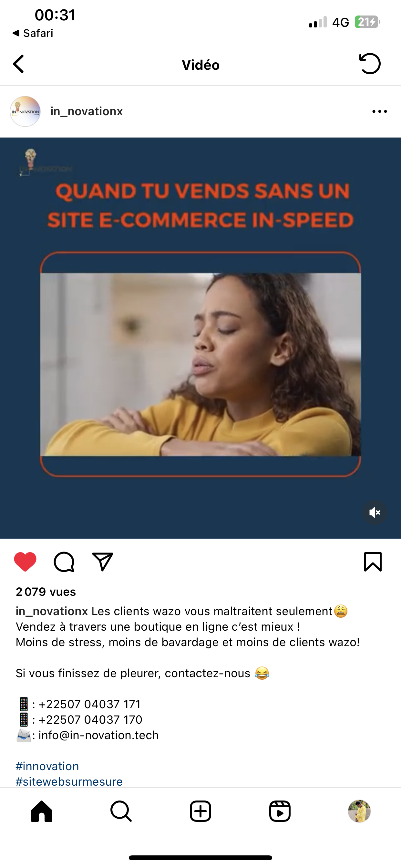Image resolution: width=401 pixels, height=868 pixels.
Task: Open comments via speech bubble icon
Action: 64,562
